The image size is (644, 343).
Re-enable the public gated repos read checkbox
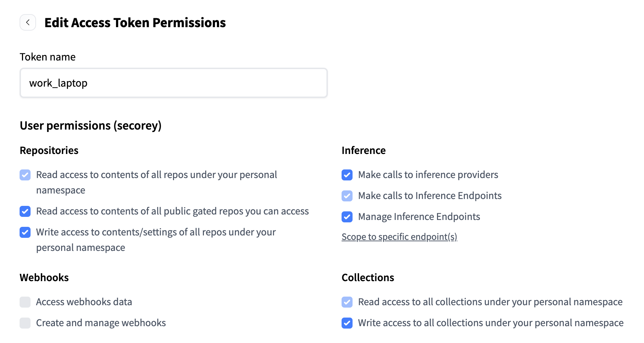[25, 211]
